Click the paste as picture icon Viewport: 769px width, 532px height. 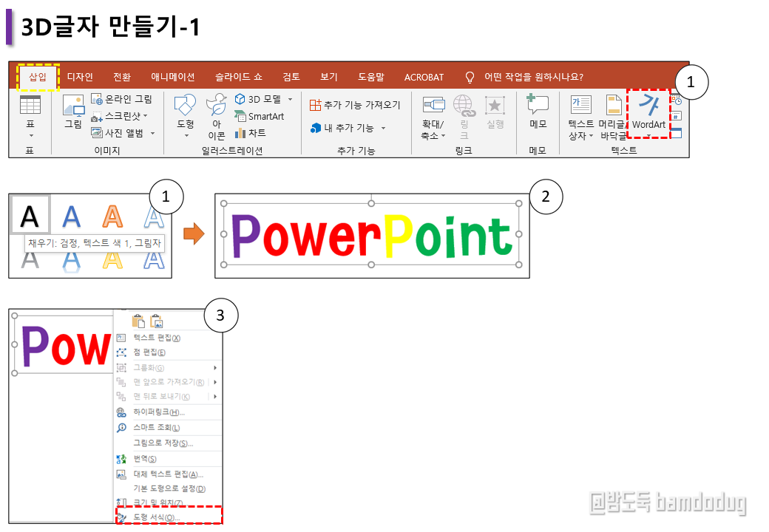point(157,321)
